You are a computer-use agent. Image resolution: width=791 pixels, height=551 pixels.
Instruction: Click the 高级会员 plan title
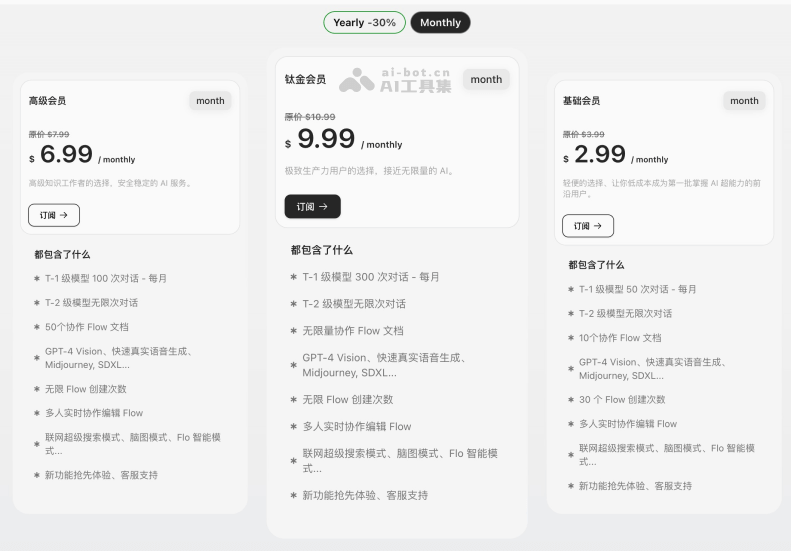point(47,101)
